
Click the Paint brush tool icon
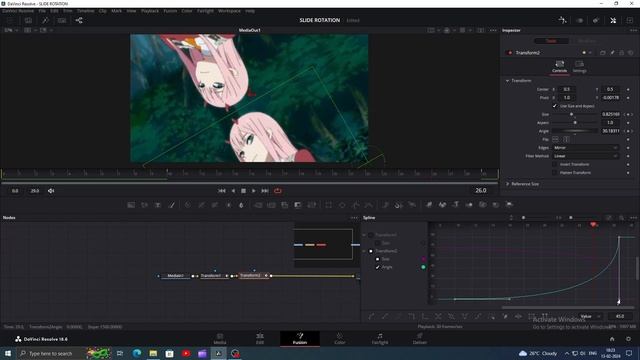tap(171, 205)
